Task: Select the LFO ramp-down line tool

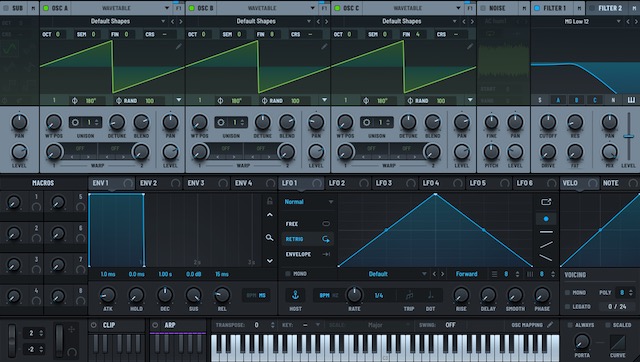Action: [546, 258]
